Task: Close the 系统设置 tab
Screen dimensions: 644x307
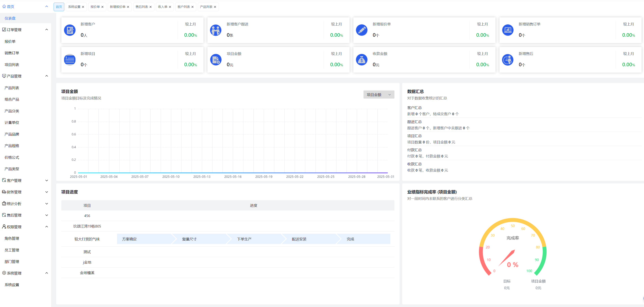Action: pyautogui.click(x=83, y=7)
